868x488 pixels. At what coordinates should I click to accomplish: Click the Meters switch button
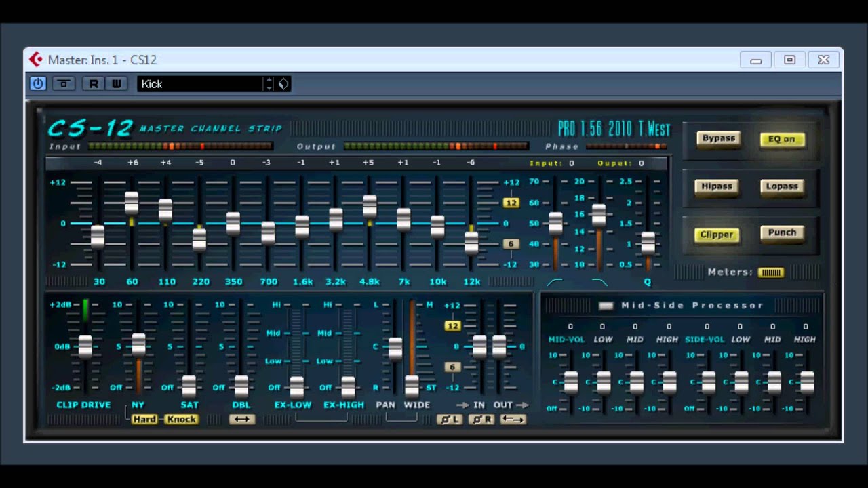click(x=770, y=272)
